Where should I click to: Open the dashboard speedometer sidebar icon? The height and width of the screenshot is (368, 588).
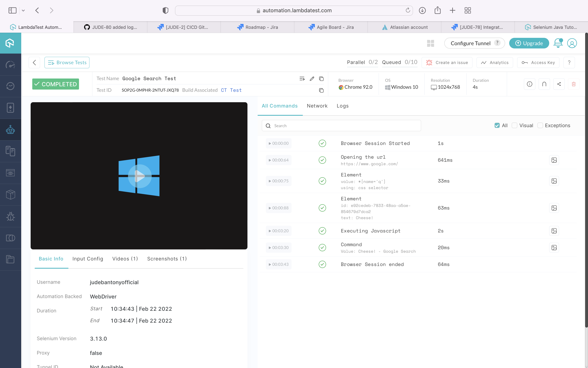(x=10, y=64)
